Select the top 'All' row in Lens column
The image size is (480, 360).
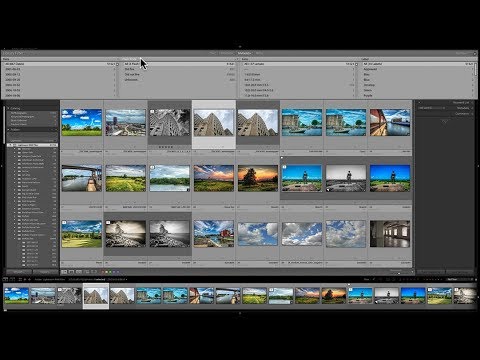[298, 64]
